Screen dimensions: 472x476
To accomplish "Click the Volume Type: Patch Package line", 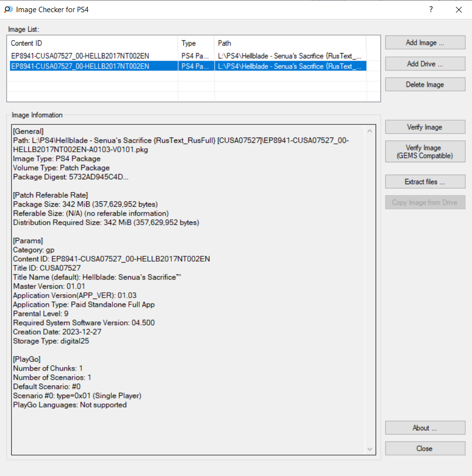I will click(x=61, y=168).
